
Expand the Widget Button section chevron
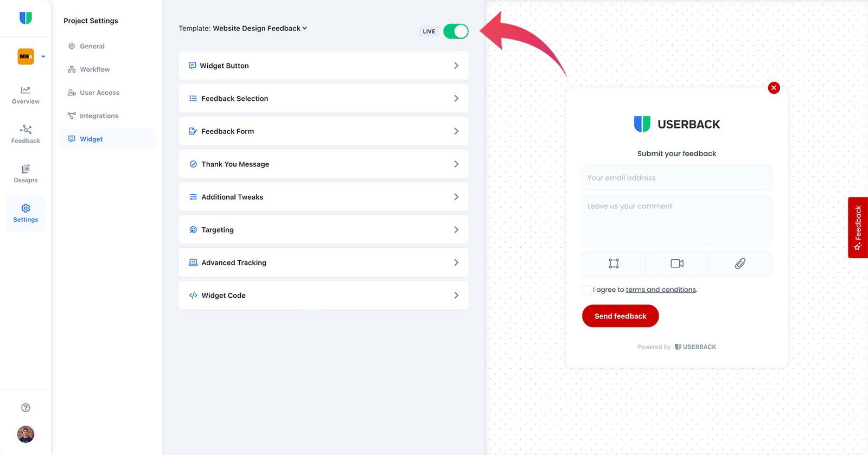tap(456, 66)
